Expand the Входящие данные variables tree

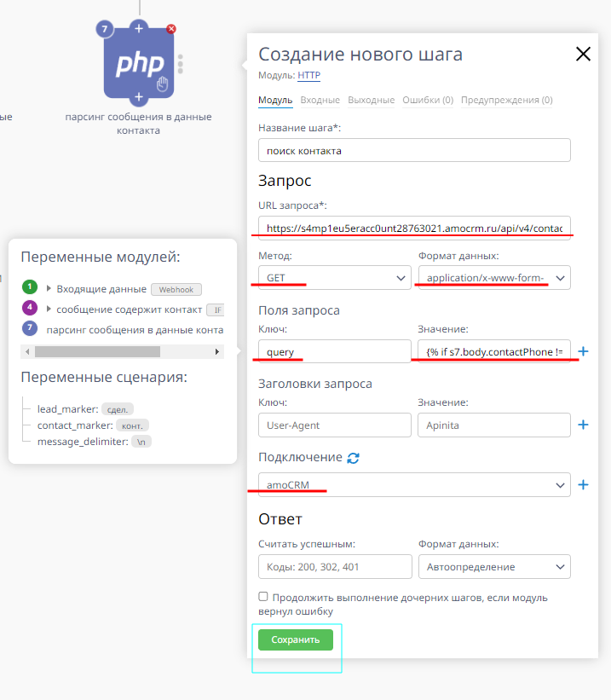[x=49, y=289]
